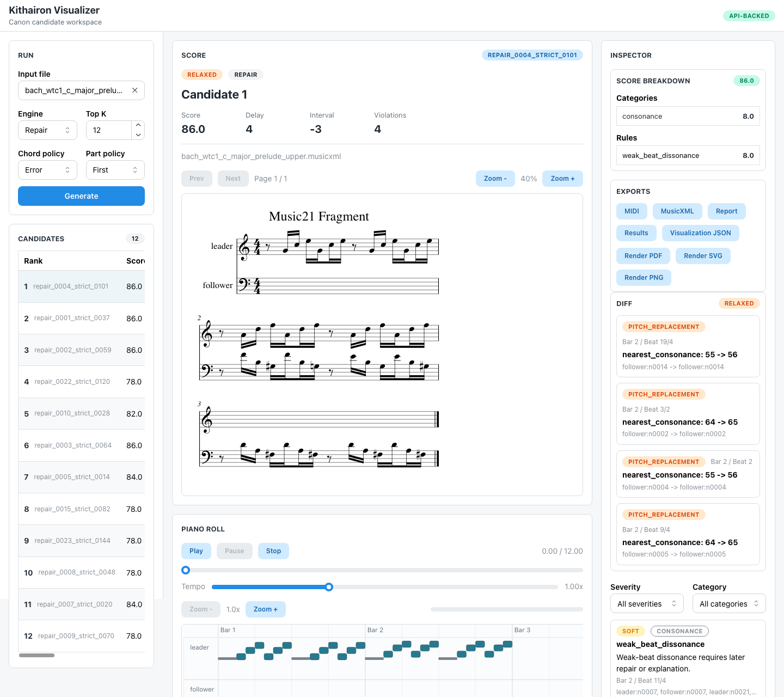The height and width of the screenshot is (697, 784).
Task: Select candidate repair_0022_strict_0120
Action: pos(82,382)
